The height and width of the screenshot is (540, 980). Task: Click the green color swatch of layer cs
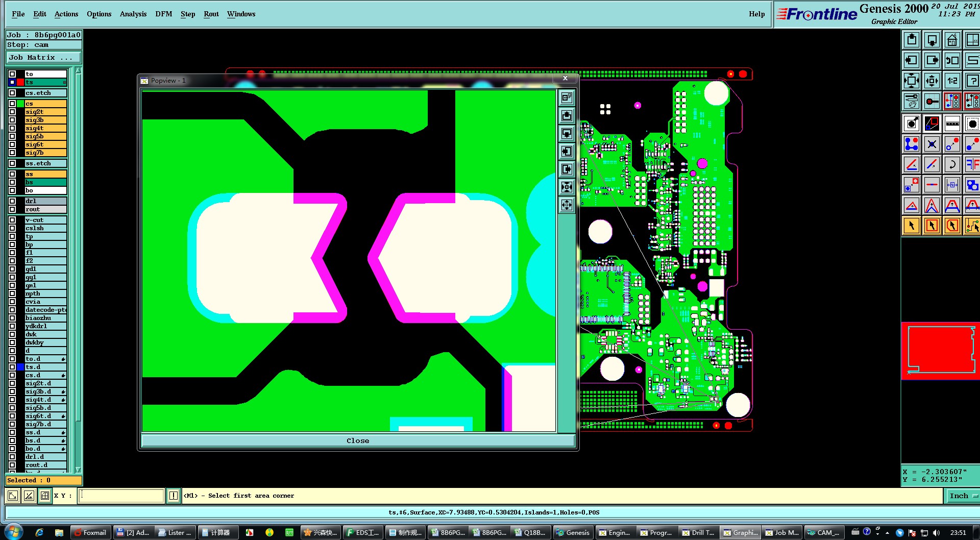[20, 104]
